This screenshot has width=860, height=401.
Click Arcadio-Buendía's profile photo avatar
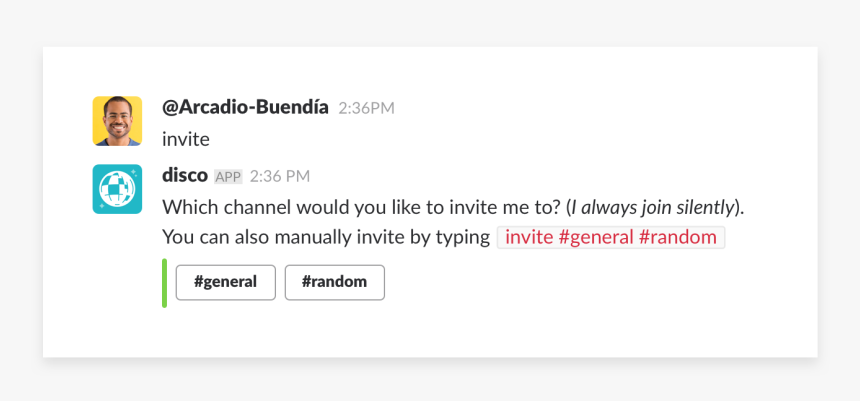117,121
